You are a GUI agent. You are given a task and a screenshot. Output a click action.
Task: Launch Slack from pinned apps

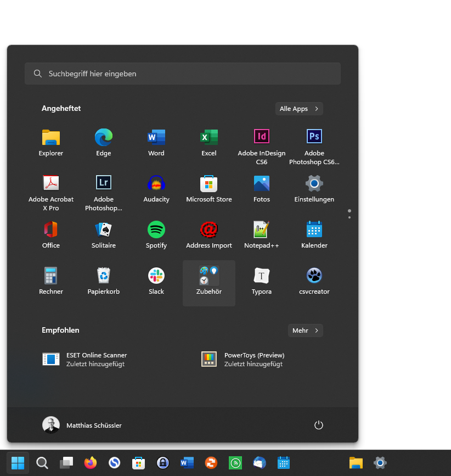pyautogui.click(x=156, y=281)
